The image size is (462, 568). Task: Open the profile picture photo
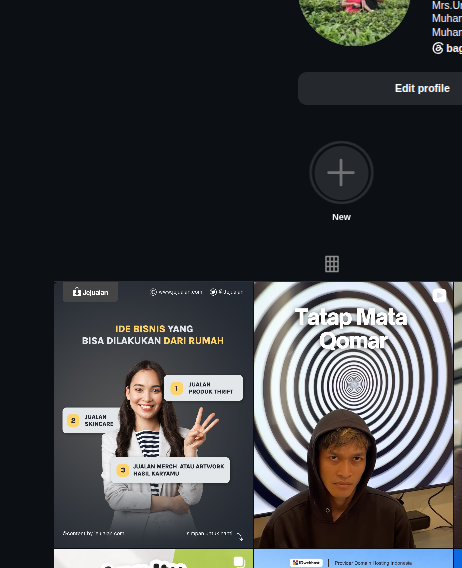tap(354, 22)
